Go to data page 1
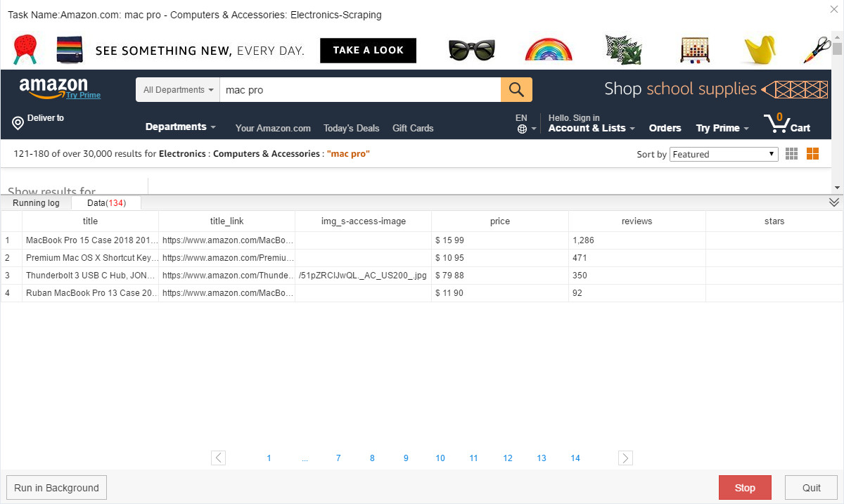Screen dimensions: 844x504 [x=269, y=458]
